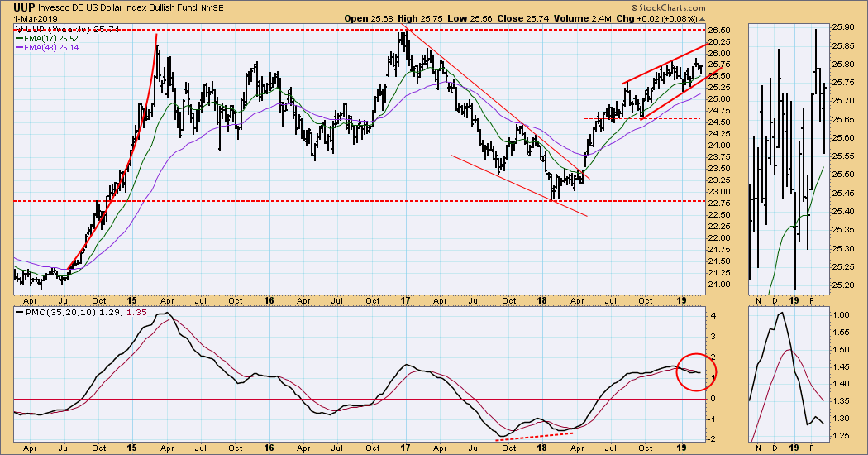
Task: Click the 26.00 label on the price axis
Action: (720, 54)
